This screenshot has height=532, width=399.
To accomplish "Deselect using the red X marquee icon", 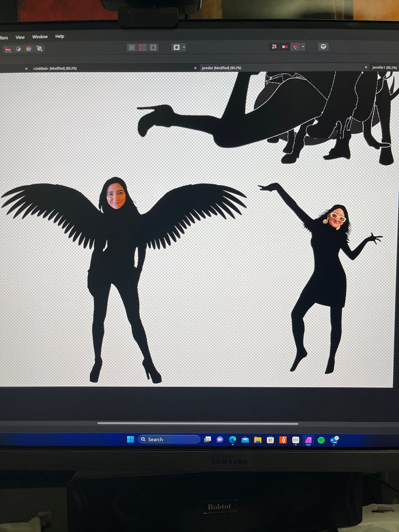I will (142, 47).
